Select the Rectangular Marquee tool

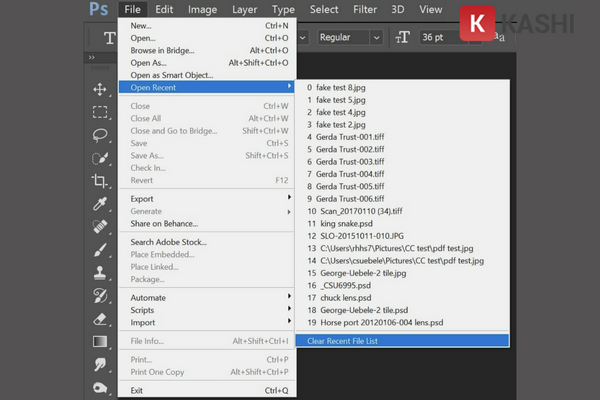[x=100, y=112]
